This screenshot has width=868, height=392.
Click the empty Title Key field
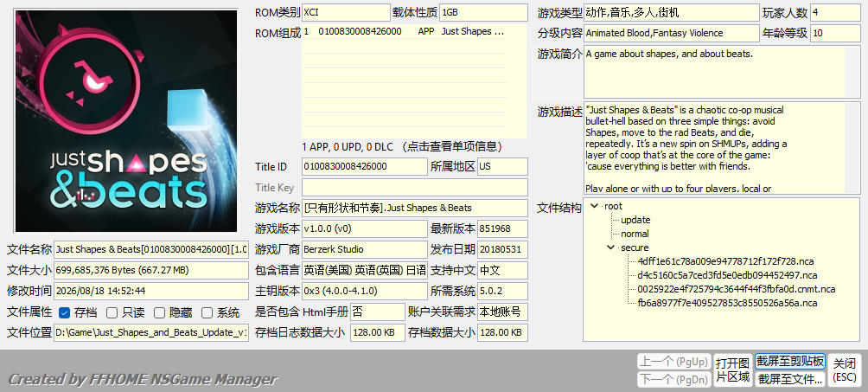(415, 188)
